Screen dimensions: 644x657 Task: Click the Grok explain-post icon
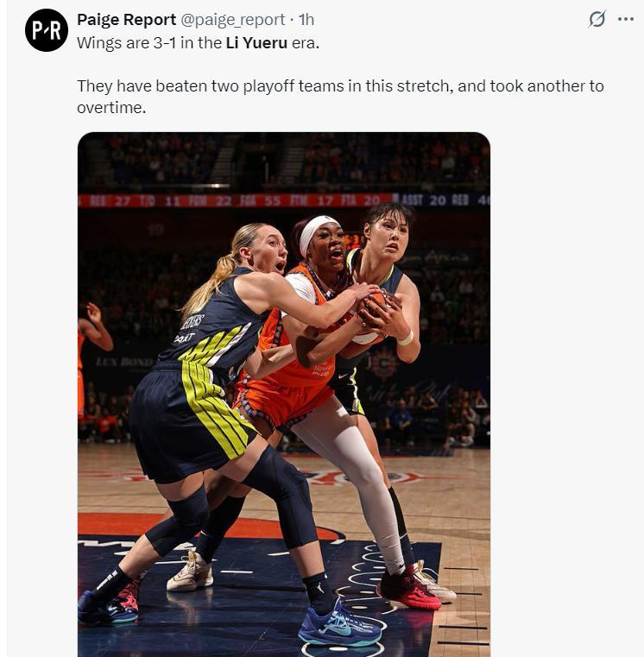597,19
